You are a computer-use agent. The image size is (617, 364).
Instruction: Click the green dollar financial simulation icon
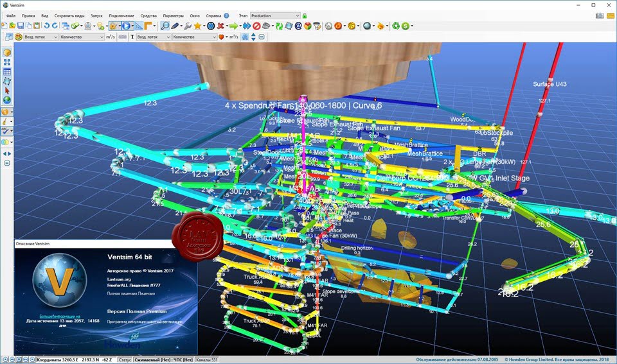[x=406, y=26]
